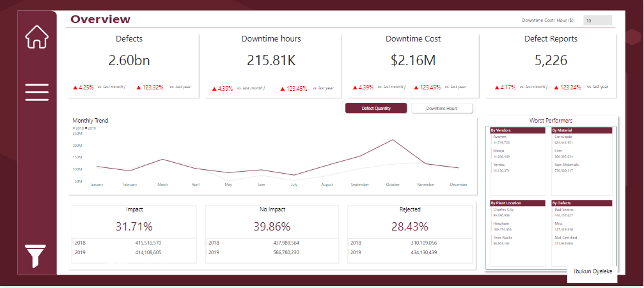Click the January axis label
Screen dimensions: 644x288
(x=97, y=185)
